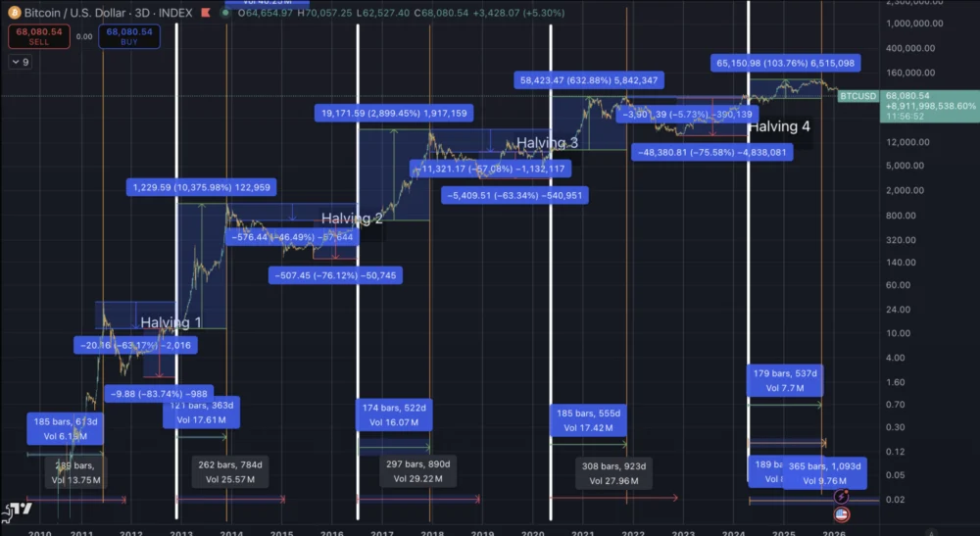The height and width of the screenshot is (536, 980).
Task: Select the -576.44 (-46.49%) label
Action: 292,237
